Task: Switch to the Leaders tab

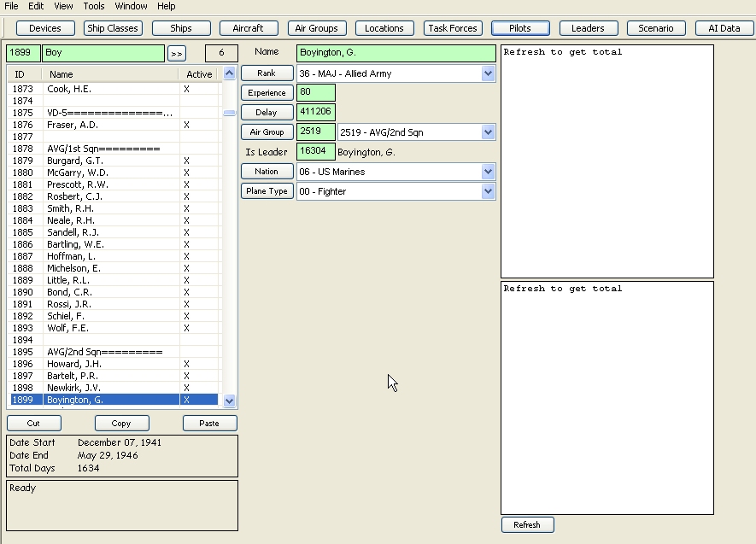Action: [x=588, y=27]
